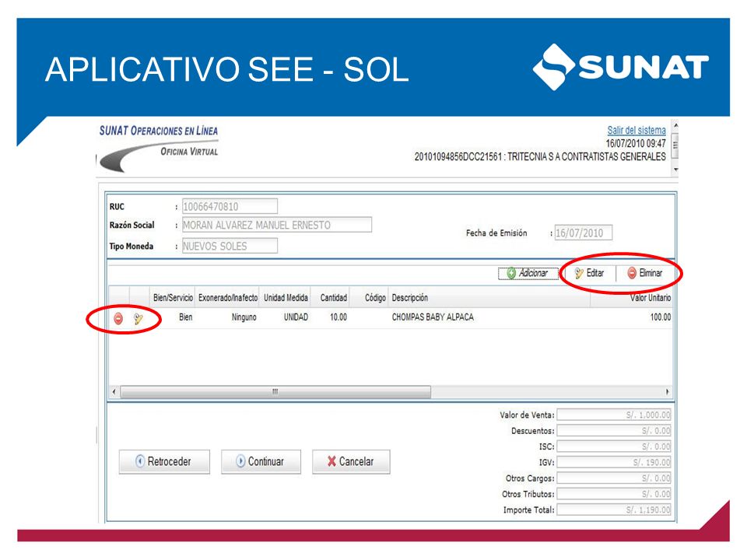Open the Salir del sistema link

click(636, 130)
